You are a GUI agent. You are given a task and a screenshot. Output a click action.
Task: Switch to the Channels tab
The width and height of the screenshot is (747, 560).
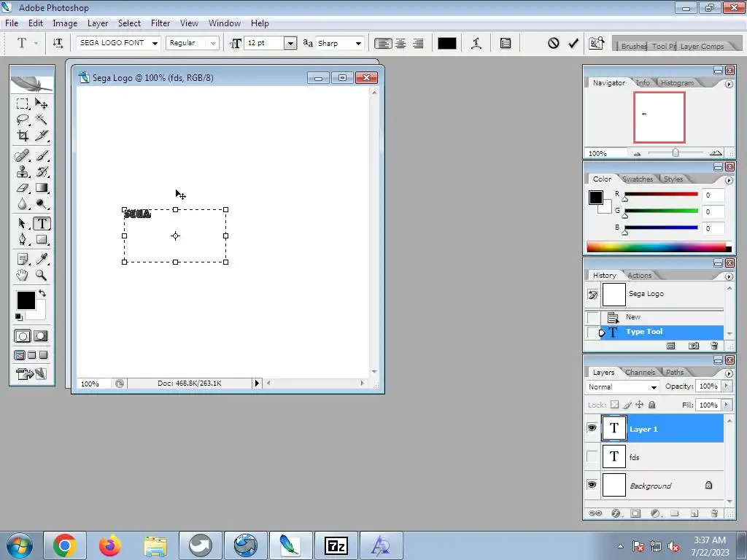coord(640,372)
